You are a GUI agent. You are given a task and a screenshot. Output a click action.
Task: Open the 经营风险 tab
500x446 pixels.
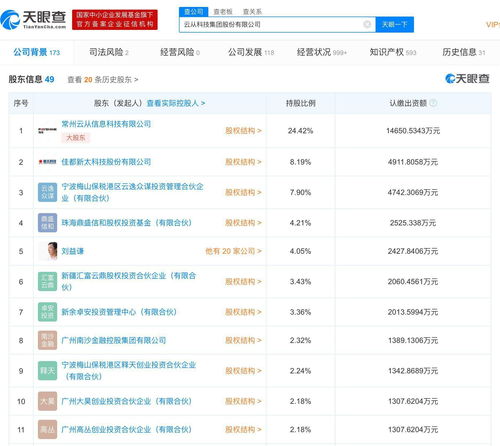coord(180,52)
